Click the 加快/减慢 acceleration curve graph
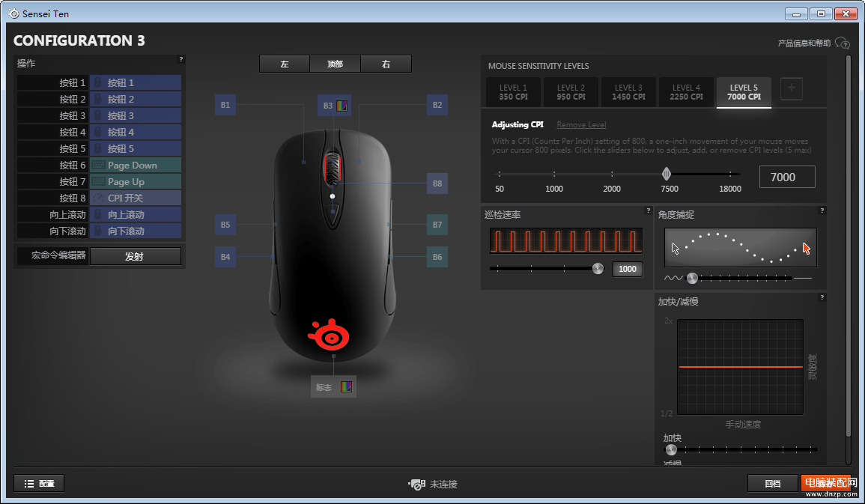The height and width of the screenshot is (504, 865). tap(741, 367)
